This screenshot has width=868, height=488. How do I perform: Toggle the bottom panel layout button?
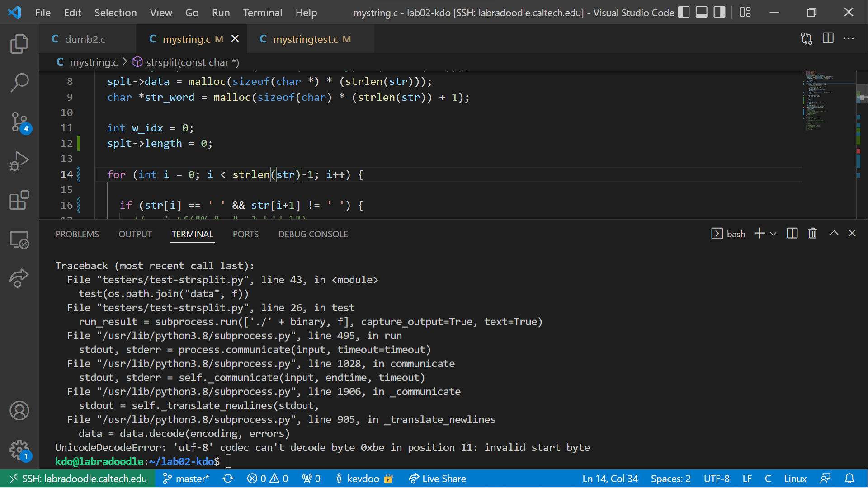point(702,12)
